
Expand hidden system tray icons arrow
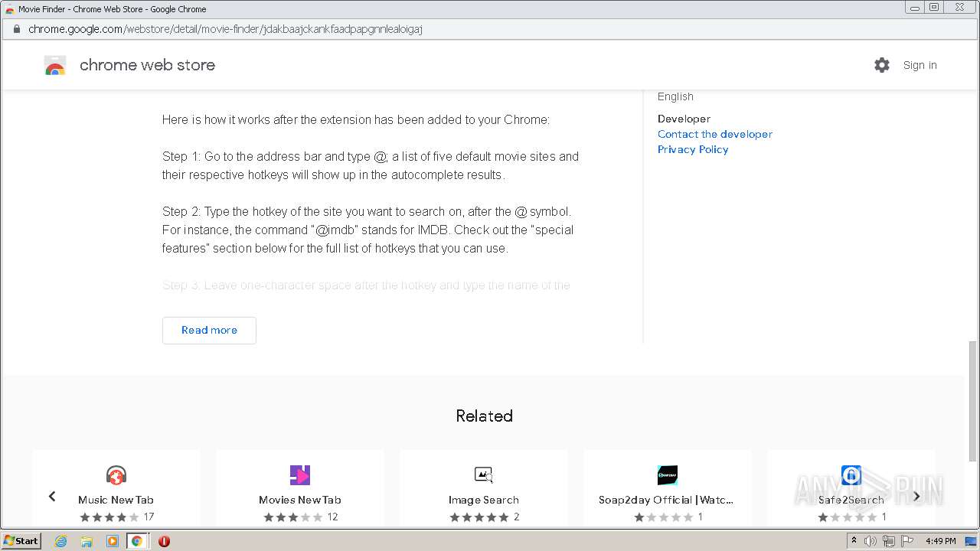854,540
